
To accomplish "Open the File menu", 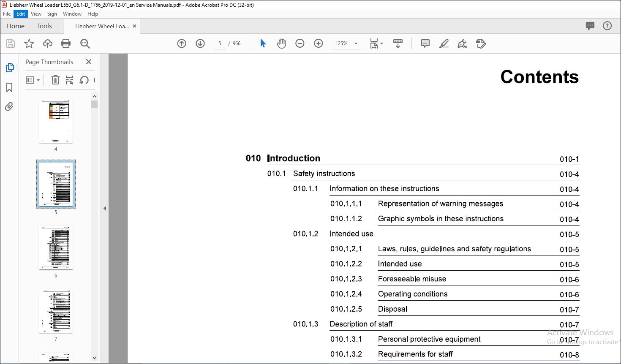I will pyautogui.click(x=7, y=14).
